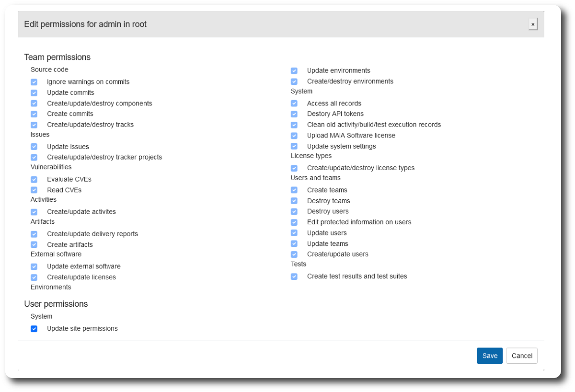Screen dimensions: 575x392
Task: Click the Cancel button
Action: (x=522, y=356)
